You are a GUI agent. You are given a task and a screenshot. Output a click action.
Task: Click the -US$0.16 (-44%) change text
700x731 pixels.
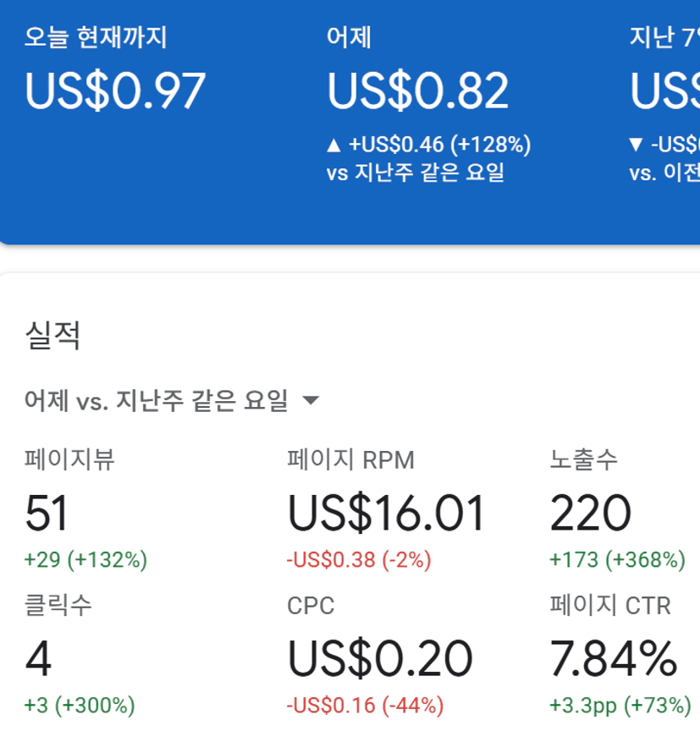[366, 705]
